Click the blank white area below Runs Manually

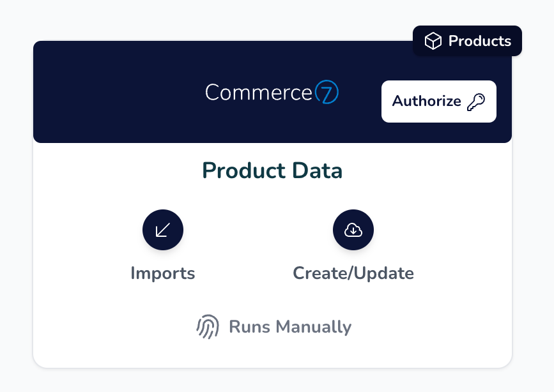tap(272, 353)
